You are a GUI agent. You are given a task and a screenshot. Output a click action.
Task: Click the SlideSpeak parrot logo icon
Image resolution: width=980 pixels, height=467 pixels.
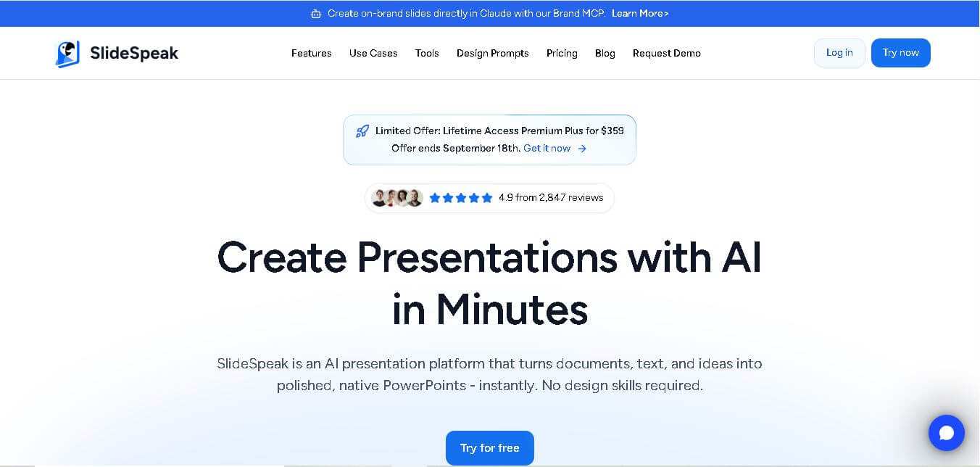[x=67, y=54]
